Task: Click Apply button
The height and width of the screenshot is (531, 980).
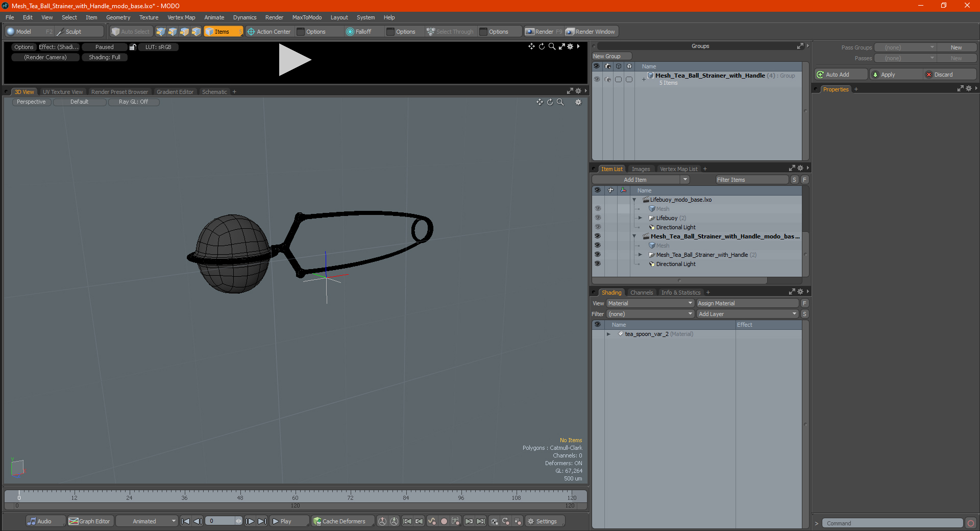Action: [896, 75]
